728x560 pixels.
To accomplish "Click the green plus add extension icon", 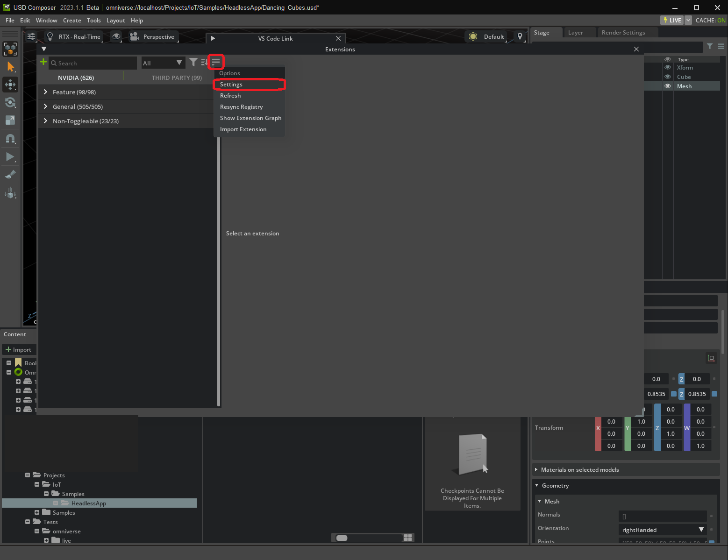I will tap(43, 62).
